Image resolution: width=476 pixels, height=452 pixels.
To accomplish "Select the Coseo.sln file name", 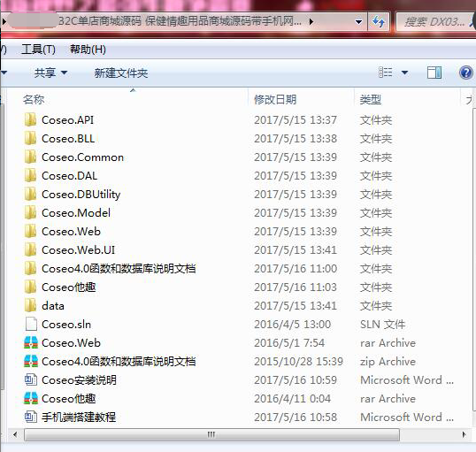I will [x=66, y=325].
